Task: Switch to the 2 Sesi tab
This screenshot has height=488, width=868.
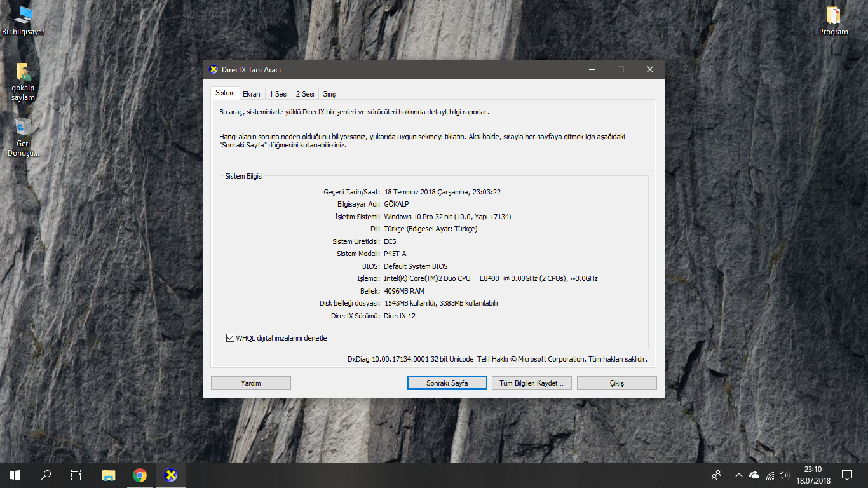Action: pyautogui.click(x=305, y=94)
